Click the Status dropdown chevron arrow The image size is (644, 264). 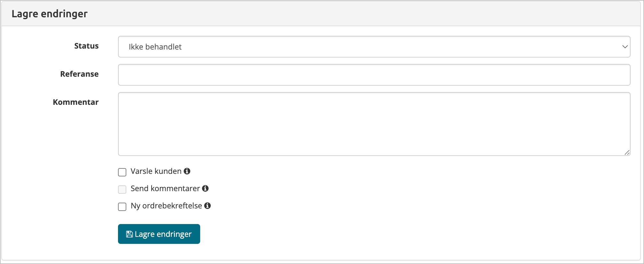click(x=625, y=47)
